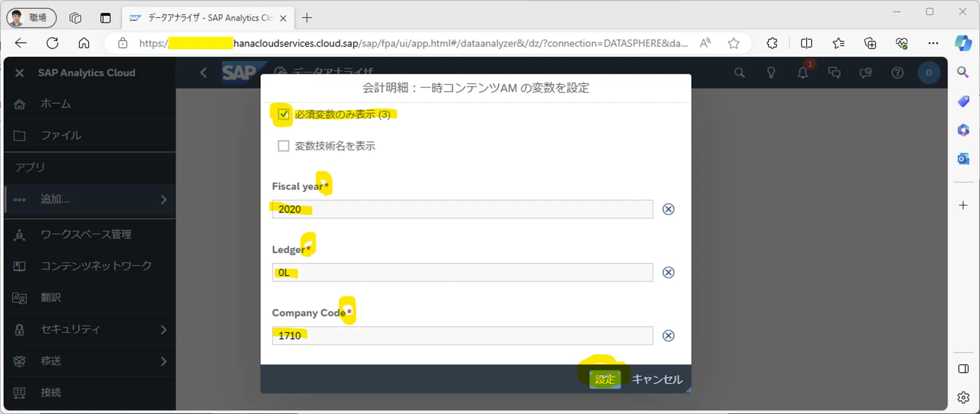
Task: Click the キャンセル button
Action: pyautogui.click(x=657, y=379)
